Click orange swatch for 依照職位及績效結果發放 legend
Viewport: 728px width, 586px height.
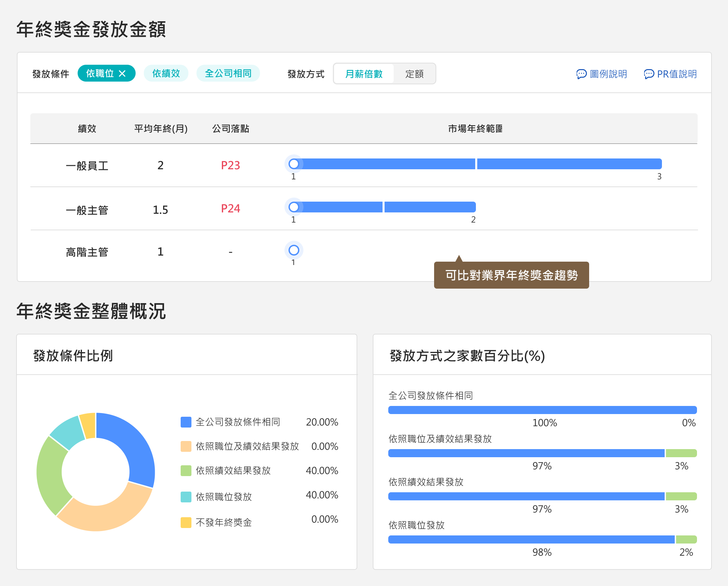pyautogui.click(x=186, y=446)
